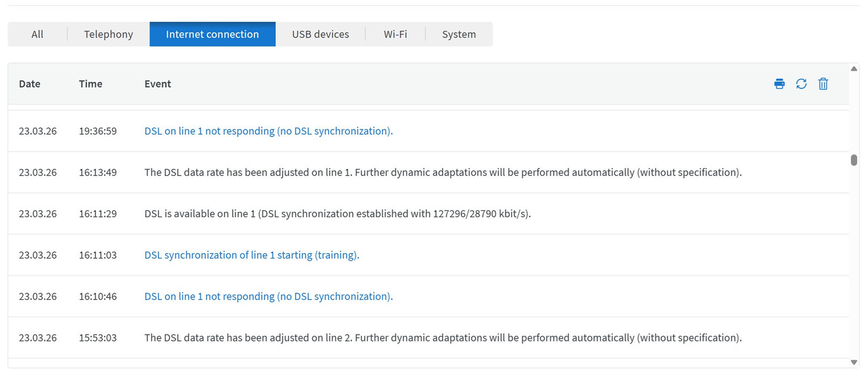868x376 pixels.
Task: Refresh the event list
Action: coord(801,84)
